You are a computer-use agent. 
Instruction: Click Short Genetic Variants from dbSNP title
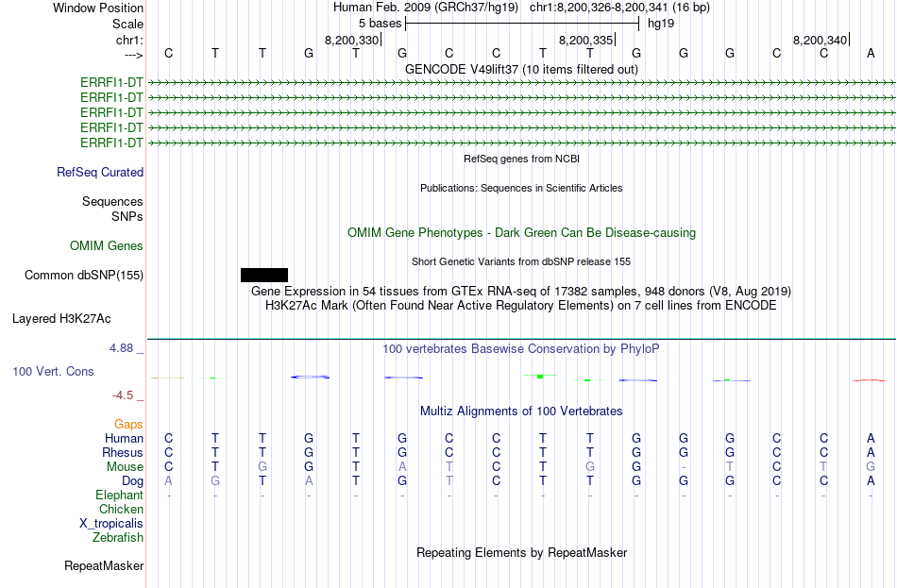pos(521,261)
